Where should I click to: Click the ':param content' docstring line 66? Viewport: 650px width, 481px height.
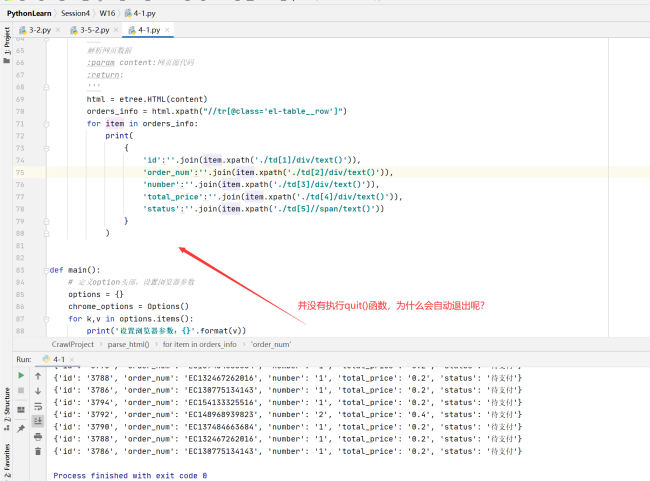pos(140,62)
